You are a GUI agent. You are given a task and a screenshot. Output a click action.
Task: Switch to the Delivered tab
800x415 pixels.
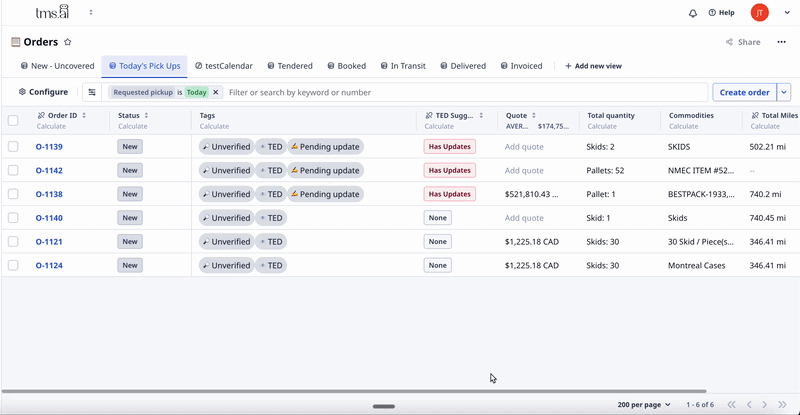[x=463, y=66]
